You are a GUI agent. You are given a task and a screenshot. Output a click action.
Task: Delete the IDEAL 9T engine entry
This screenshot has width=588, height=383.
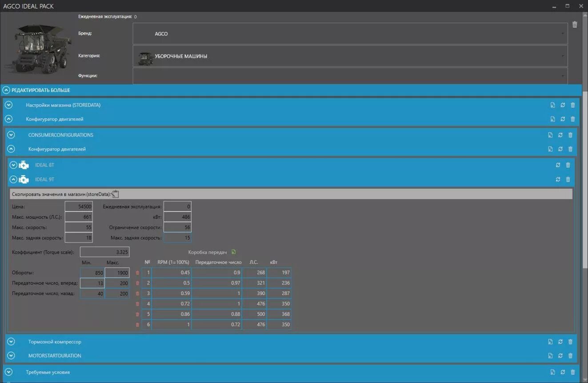click(568, 180)
